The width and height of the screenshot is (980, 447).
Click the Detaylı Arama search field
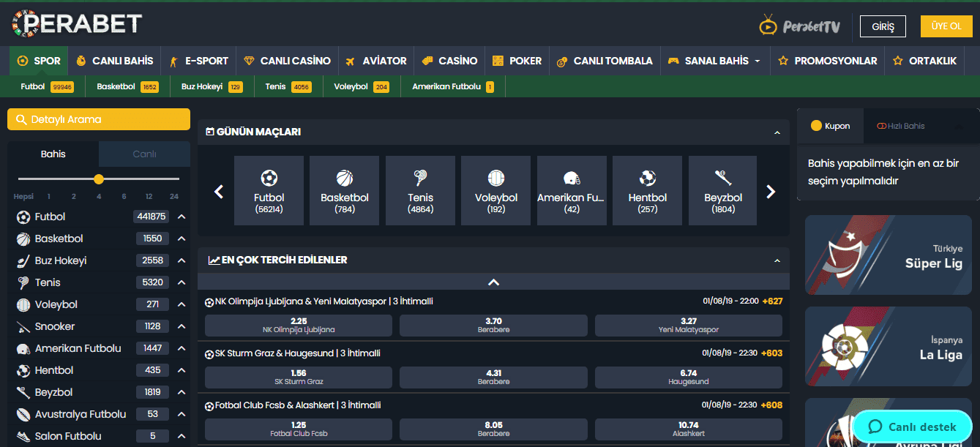click(99, 119)
